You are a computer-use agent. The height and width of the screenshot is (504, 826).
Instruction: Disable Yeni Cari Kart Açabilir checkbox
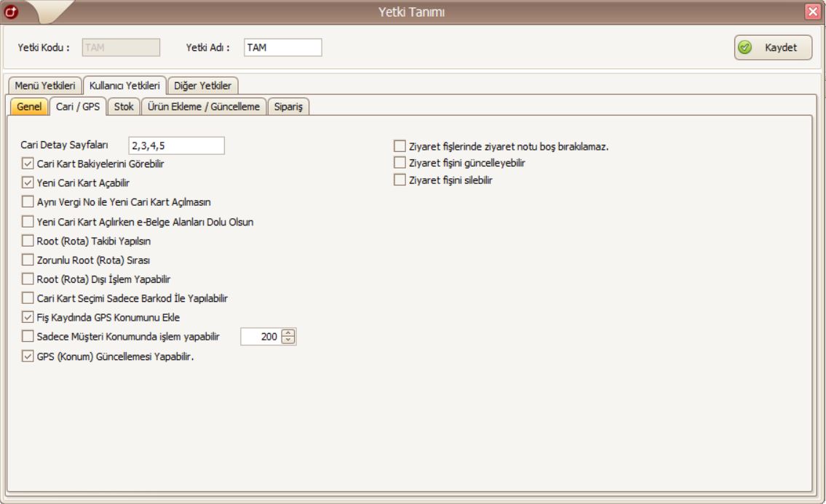point(28,183)
